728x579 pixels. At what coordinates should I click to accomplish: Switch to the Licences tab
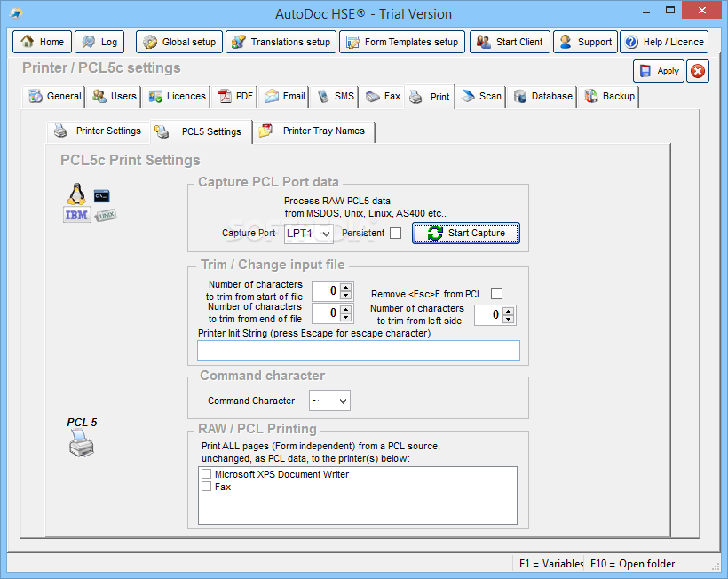click(x=177, y=97)
